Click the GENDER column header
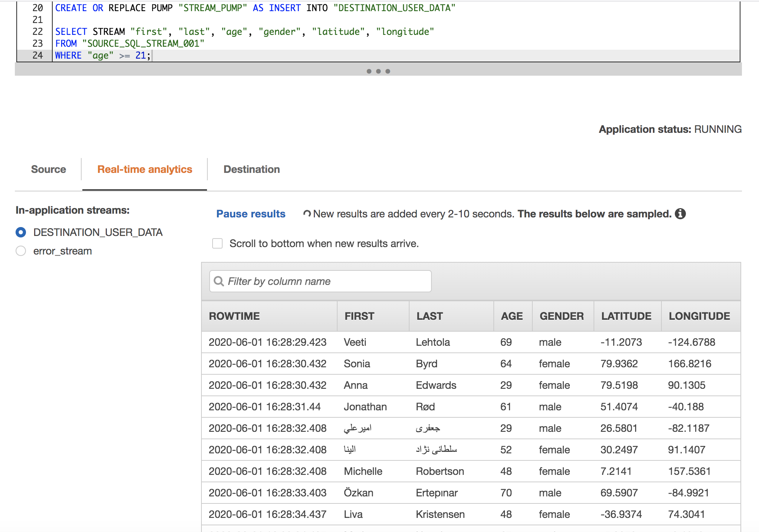Image resolution: width=759 pixels, height=532 pixels. pos(561,316)
